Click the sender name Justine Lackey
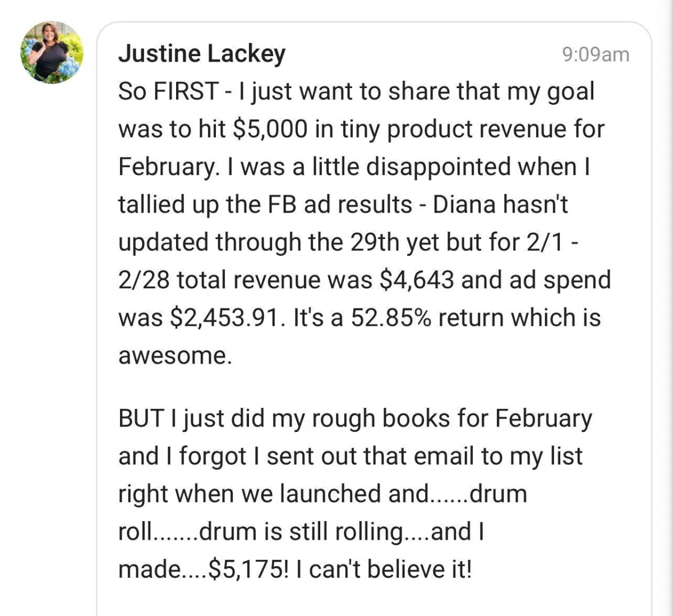The height and width of the screenshot is (616, 673). (201, 54)
